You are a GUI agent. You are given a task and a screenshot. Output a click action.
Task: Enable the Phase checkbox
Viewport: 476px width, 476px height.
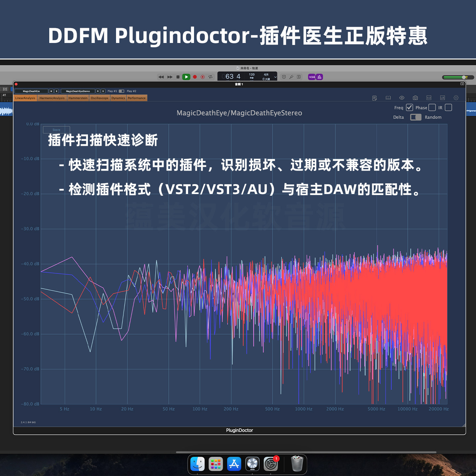[x=432, y=107]
